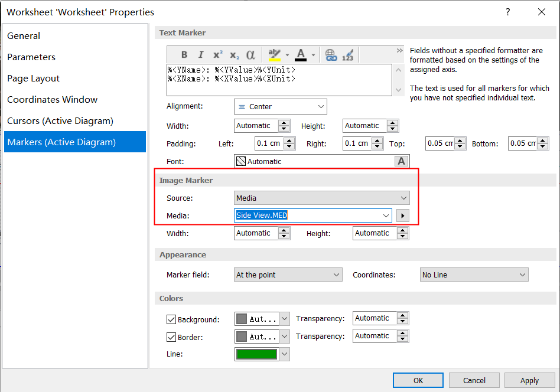
Task: Open Background color dropdown arrow
Action: tap(284, 319)
